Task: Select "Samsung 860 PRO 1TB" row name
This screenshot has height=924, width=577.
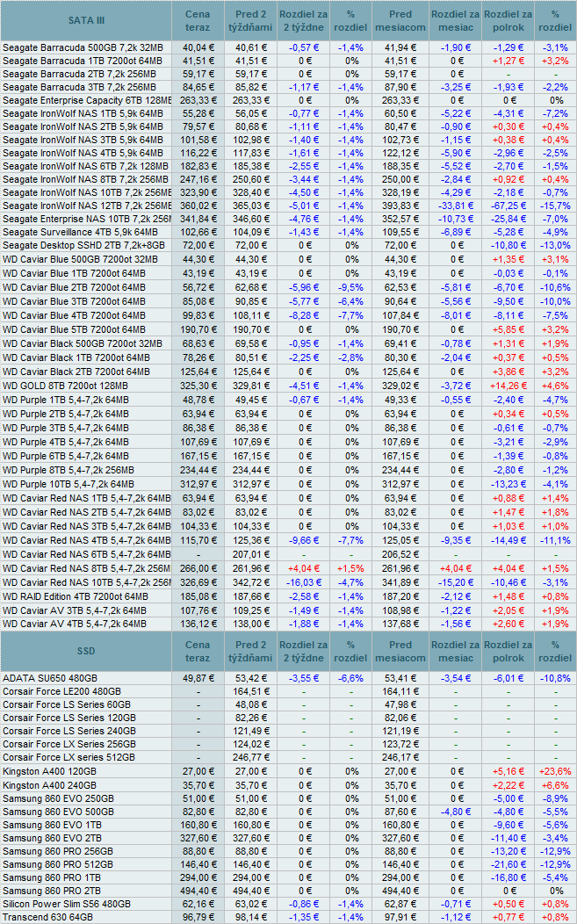Action: pos(52,878)
